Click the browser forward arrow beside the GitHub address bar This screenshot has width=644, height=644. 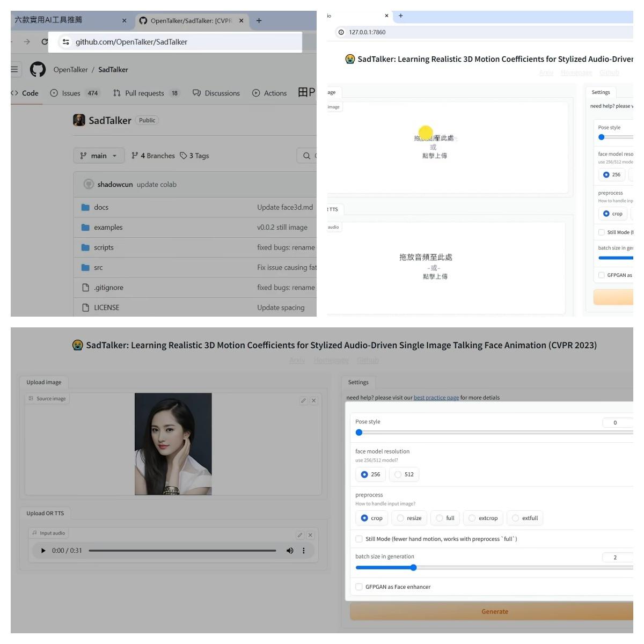27,41
